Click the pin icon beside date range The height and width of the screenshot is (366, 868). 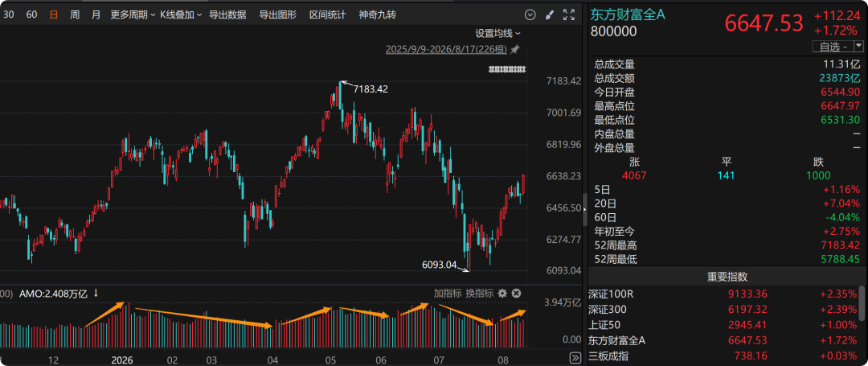(515, 50)
